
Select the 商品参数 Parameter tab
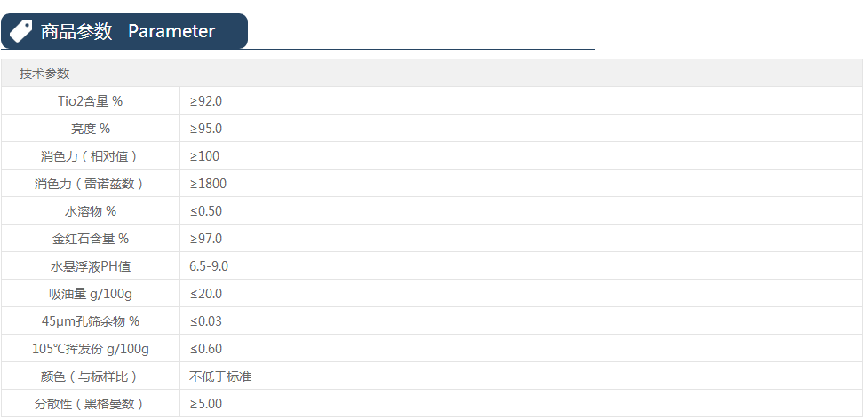[x=128, y=31]
